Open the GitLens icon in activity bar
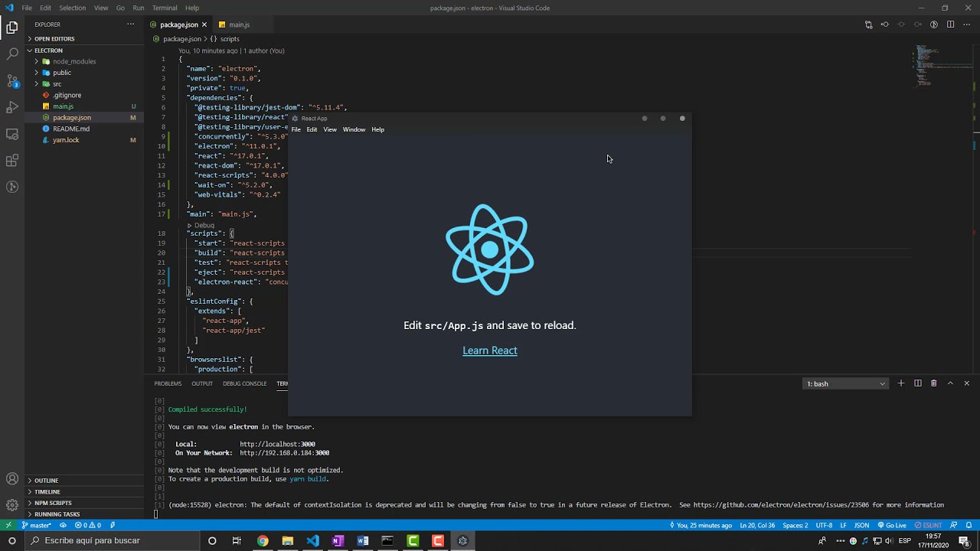This screenshot has height=551, width=980. (x=12, y=187)
